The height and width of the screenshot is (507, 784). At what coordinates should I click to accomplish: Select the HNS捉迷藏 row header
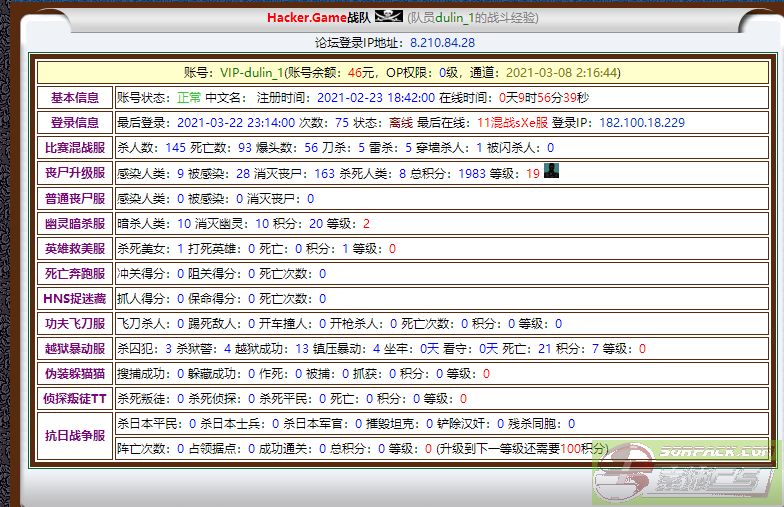point(75,298)
